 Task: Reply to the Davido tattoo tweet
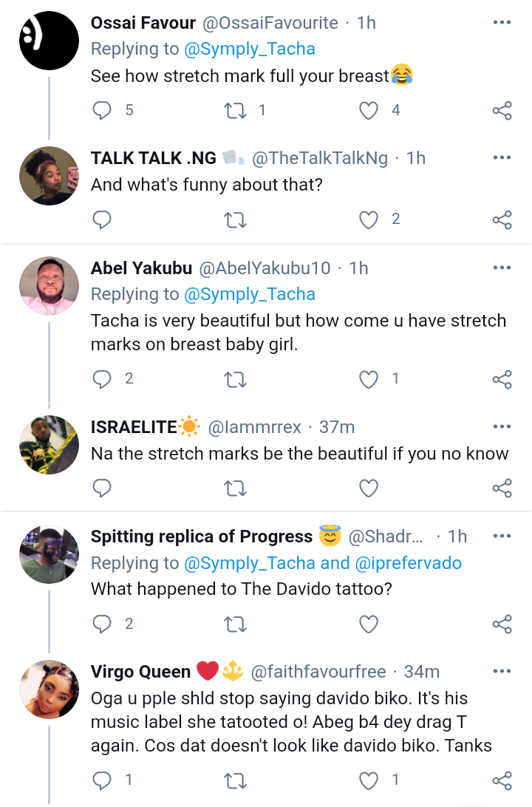102,624
